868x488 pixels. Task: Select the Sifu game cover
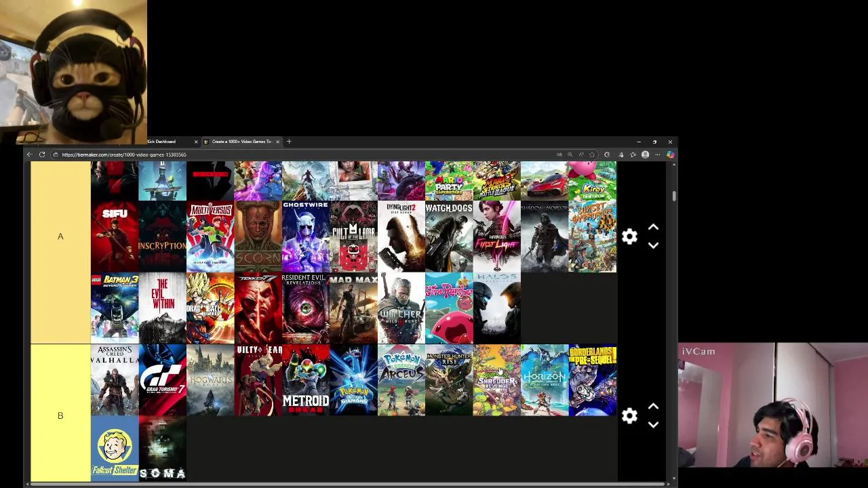click(x=115, y=237)
